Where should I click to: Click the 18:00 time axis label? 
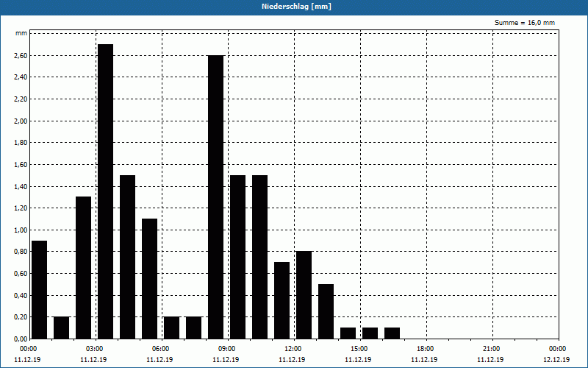coord(427,349)
